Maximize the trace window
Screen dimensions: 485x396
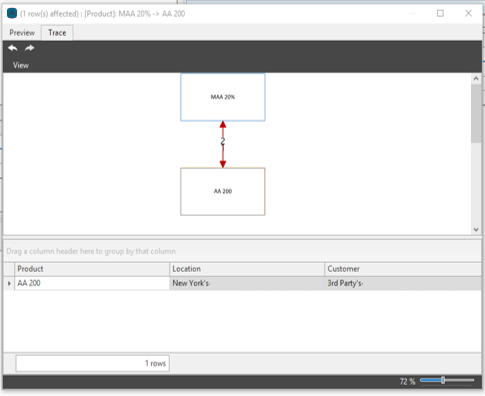[x=440, y=13]
